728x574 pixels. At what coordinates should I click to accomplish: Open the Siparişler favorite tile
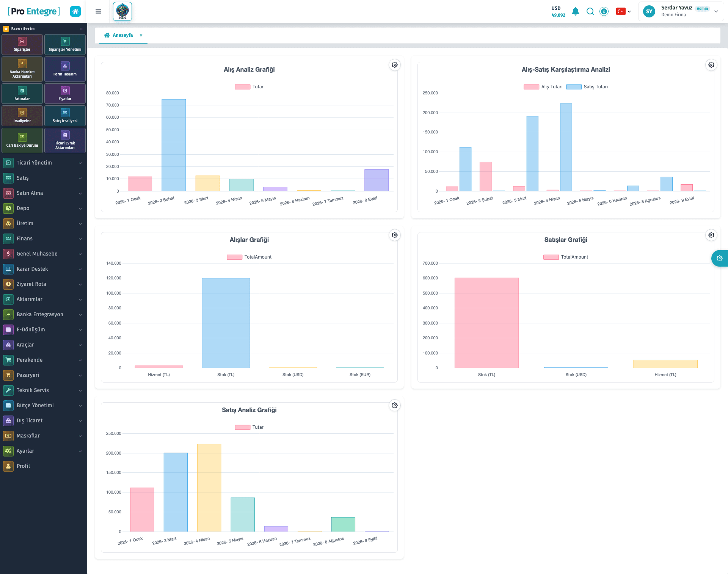[22, 44]
